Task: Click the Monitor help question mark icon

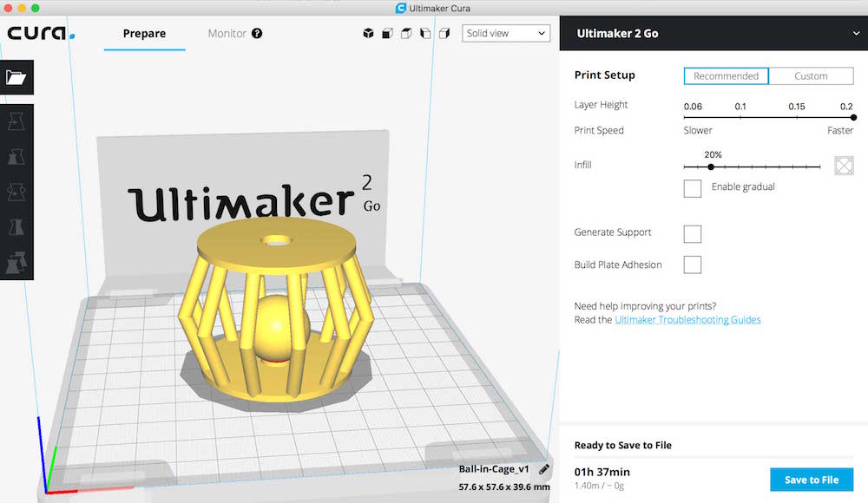Action: (x=257, y=33)
